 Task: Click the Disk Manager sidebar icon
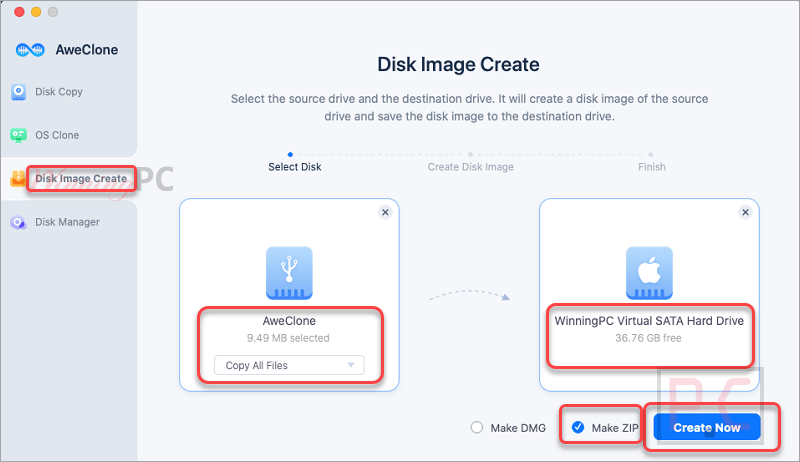click(x=18, y=222)
